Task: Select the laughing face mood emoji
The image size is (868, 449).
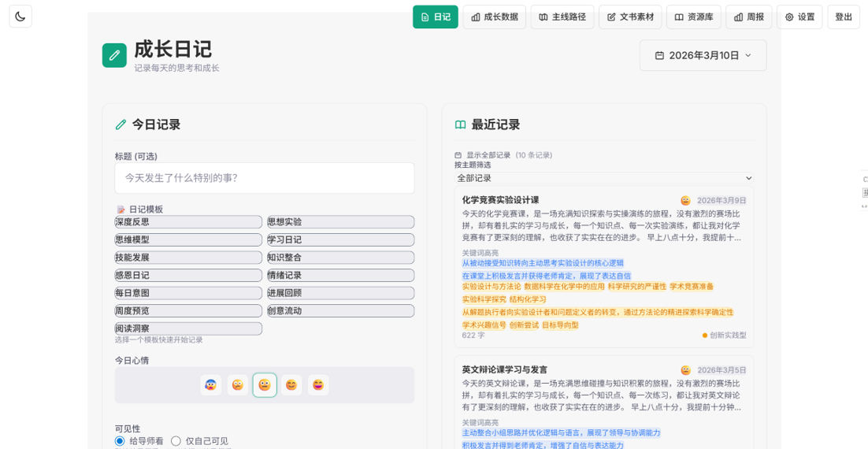Action: click(318, 384)
